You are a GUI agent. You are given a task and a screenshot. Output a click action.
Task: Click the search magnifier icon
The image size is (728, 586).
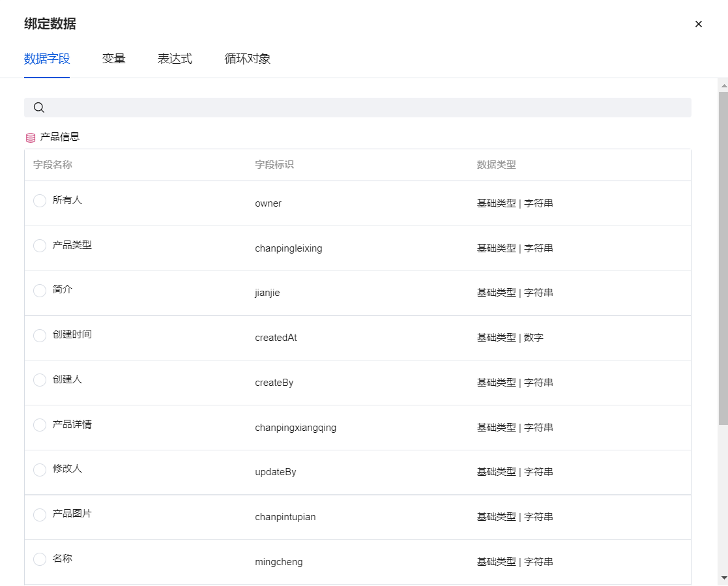39,108
